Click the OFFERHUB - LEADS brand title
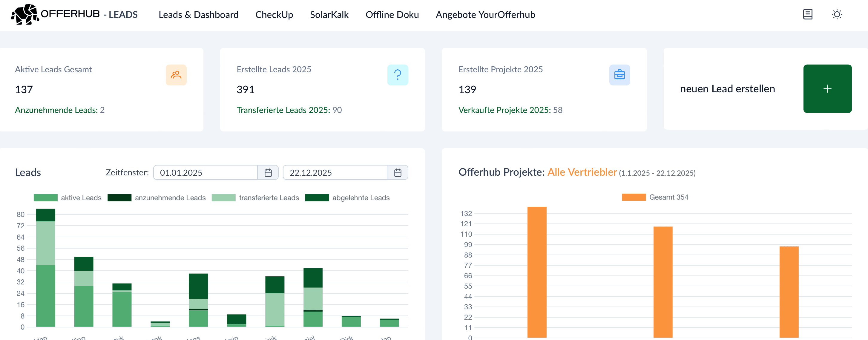This screenshot has width=868, height=340. pos(89,14)
